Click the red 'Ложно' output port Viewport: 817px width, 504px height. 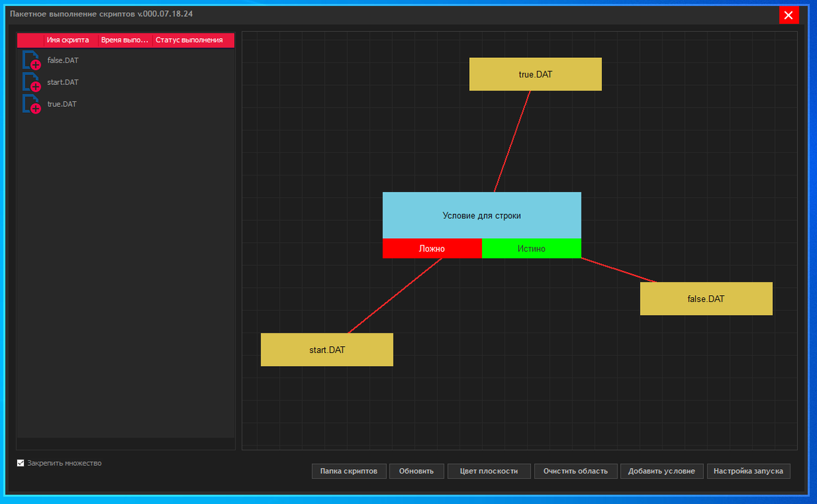(x=432, y=248)
